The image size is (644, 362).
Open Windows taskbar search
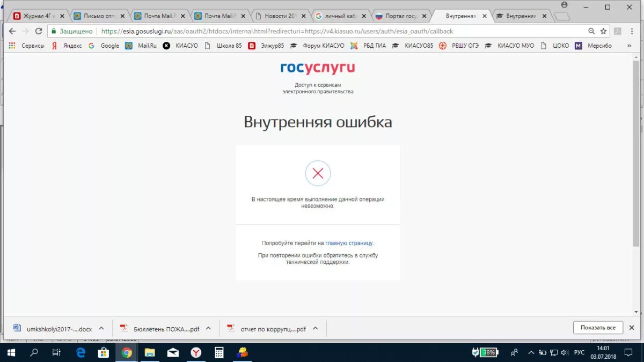click(34, 352)
